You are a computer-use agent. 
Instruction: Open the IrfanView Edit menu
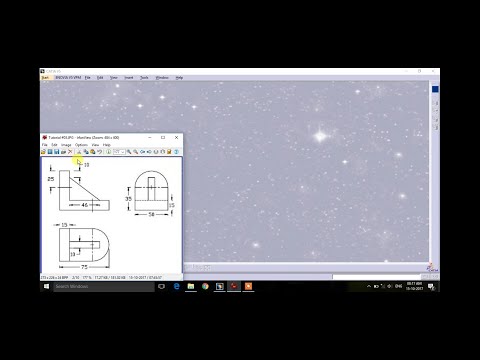[x=54, y=145]
